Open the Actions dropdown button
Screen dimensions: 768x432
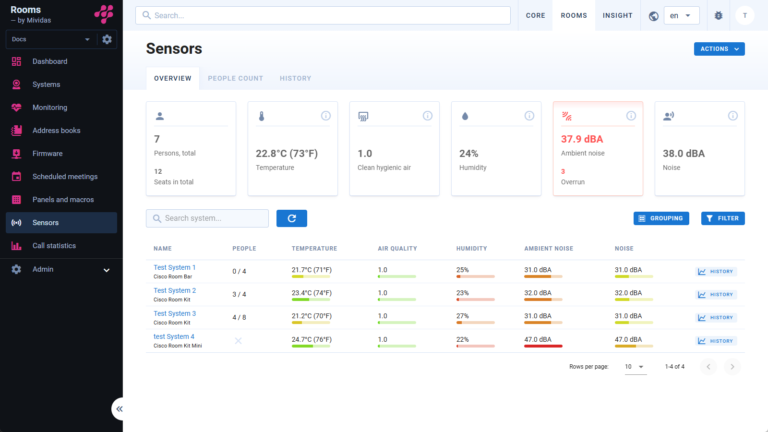pos(719,49)
